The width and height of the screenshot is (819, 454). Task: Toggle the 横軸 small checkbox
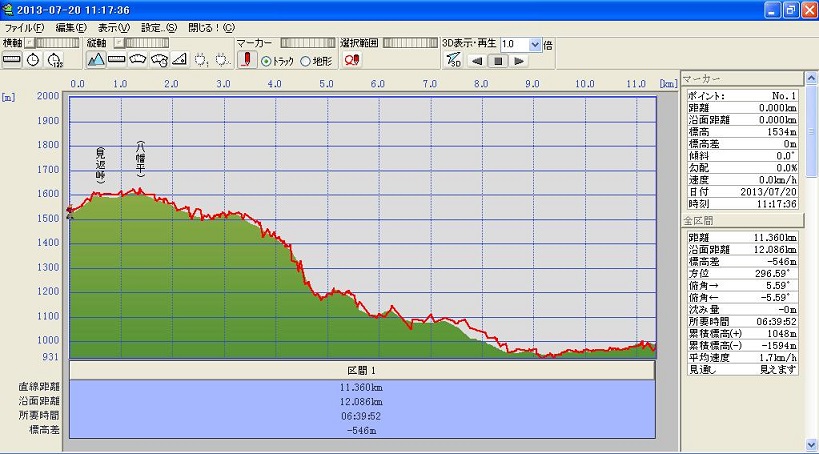[29, 44]
